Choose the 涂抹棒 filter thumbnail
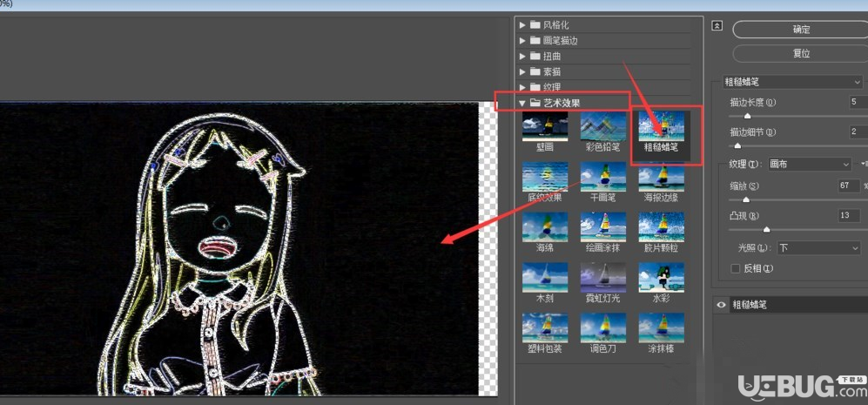868x405 pixels. coord(661,328)
